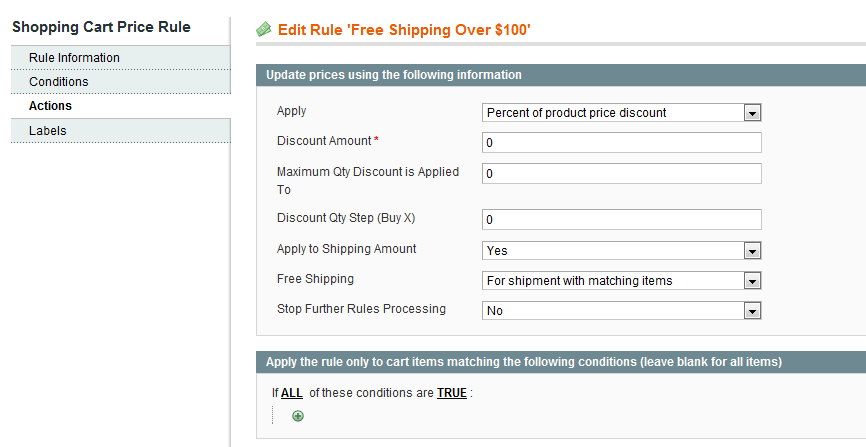Click the money icon beside Edit Rule title
Image resolution: width=866 pixels, height=447 pixels.
click(263, 29)
